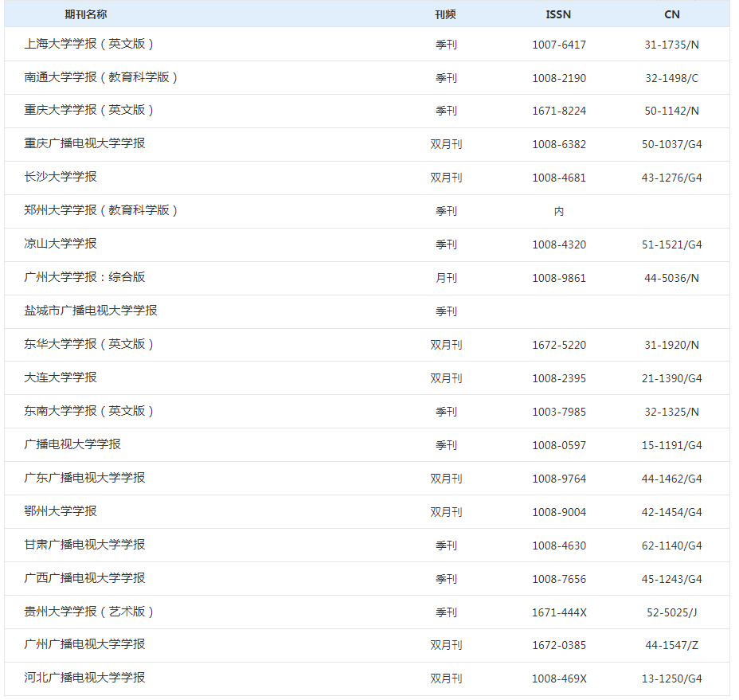Click 凉山大学学报 journal link
This screenshot has width=739, height=700.
(61, 244)
